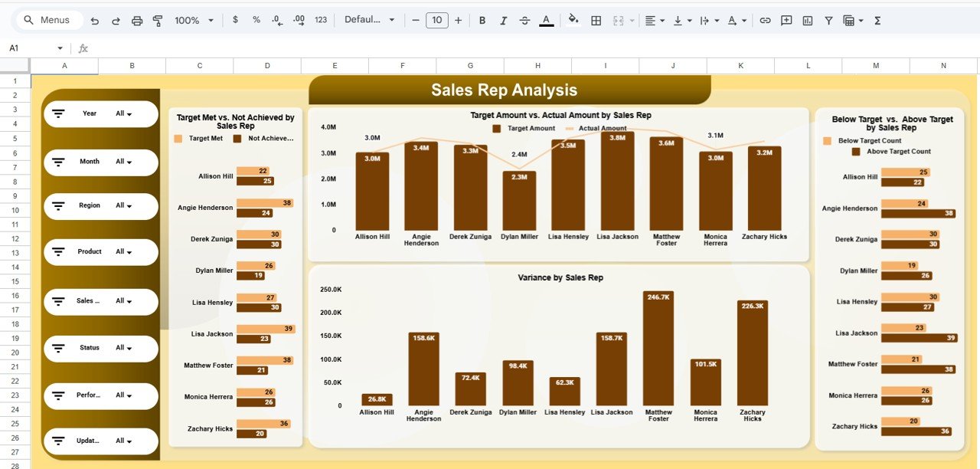Create a filter with the Filter icon
This screenshot has width=980, height=469.
point(828,20)
